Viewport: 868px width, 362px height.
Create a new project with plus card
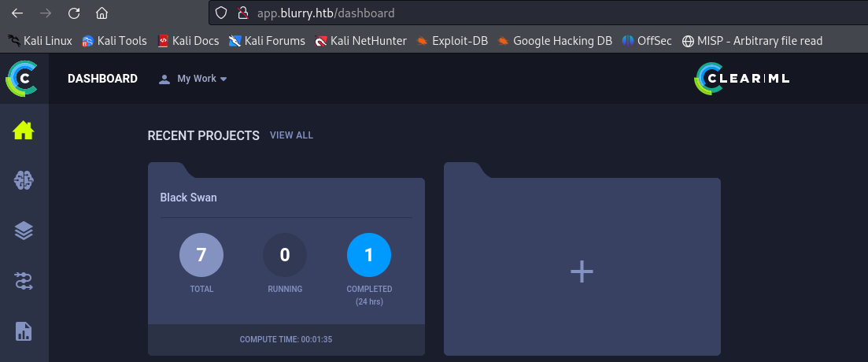click(x=582, y=271)
